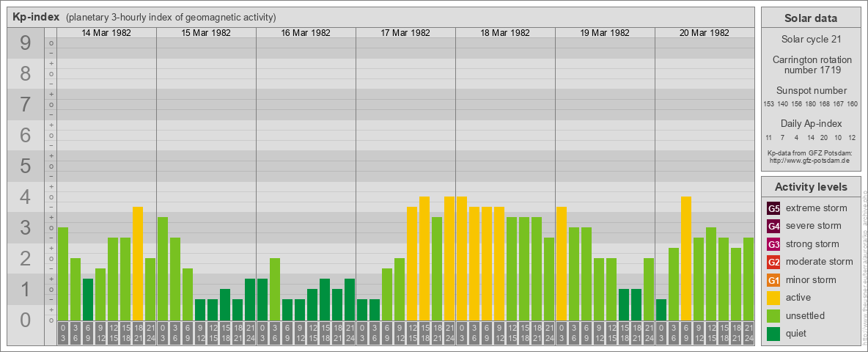Click the quiet legend label
This screenshot has width=868, height=352.
[796, 333]
